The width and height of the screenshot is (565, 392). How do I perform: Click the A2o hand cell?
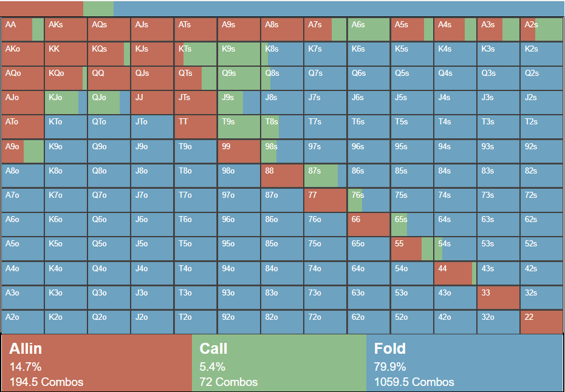(22, 322)
